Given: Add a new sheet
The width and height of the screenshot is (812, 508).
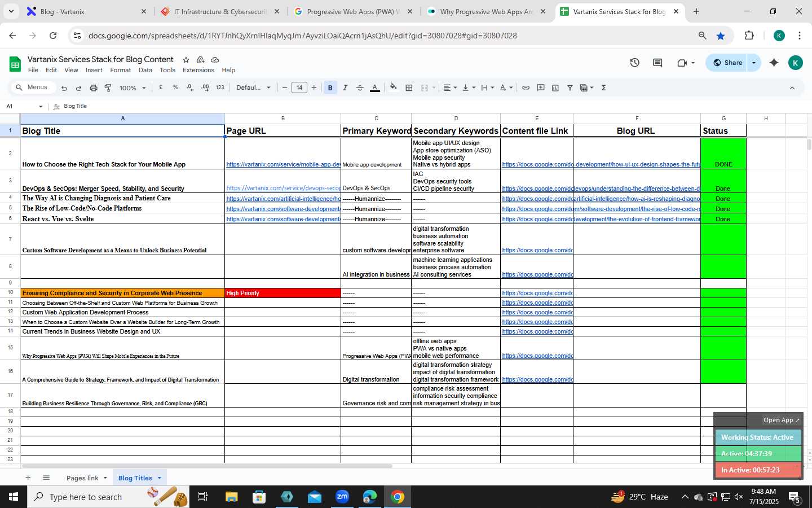Looking at the screenshot, I should pos(28,478).
